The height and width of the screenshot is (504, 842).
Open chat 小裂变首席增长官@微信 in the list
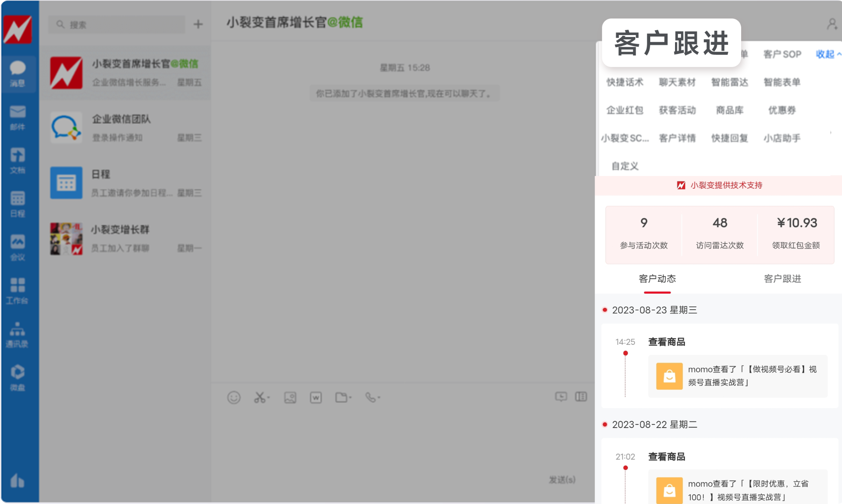[x=126, y=72]
